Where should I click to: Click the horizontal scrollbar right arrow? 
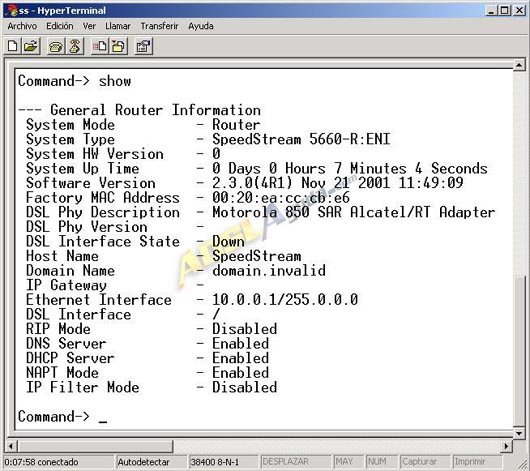pos(506,446)
